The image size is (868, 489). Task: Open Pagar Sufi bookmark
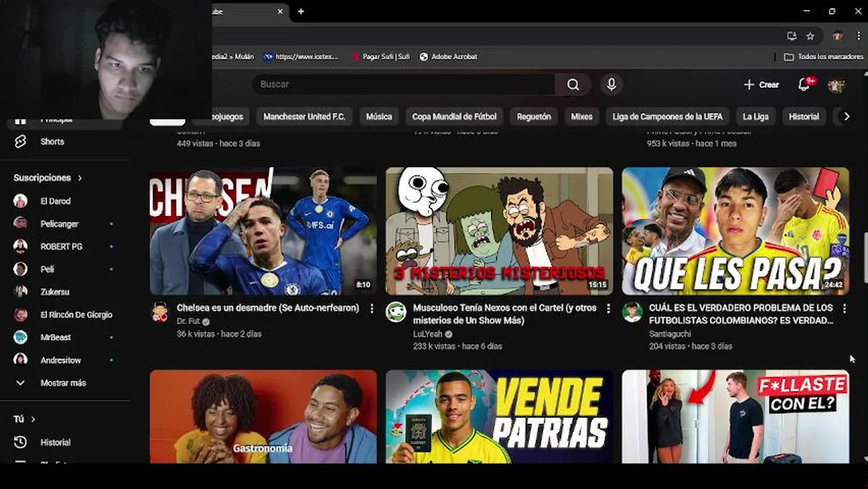[x=380, y=57]
